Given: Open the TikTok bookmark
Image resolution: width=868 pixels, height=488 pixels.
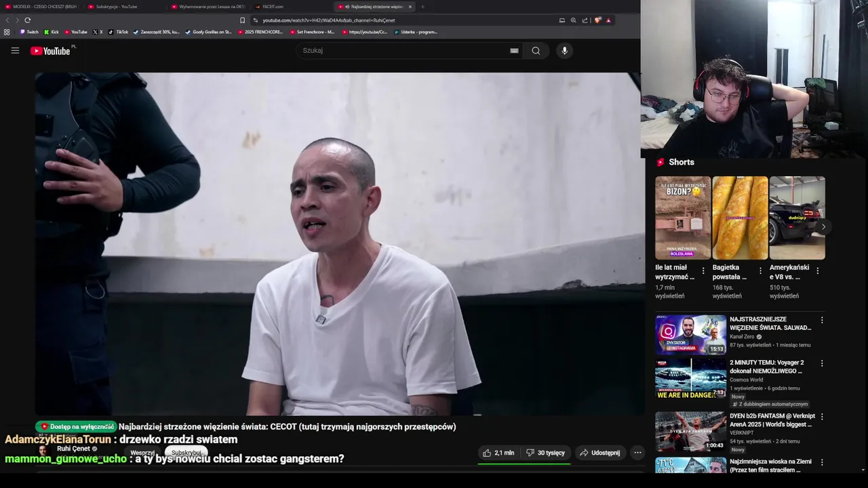Looking at the screenshot, I should (x=118, y=32).
